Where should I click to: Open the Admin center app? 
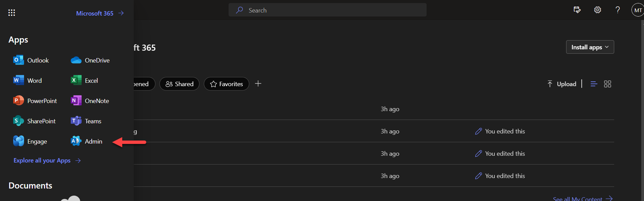point(76,141)
